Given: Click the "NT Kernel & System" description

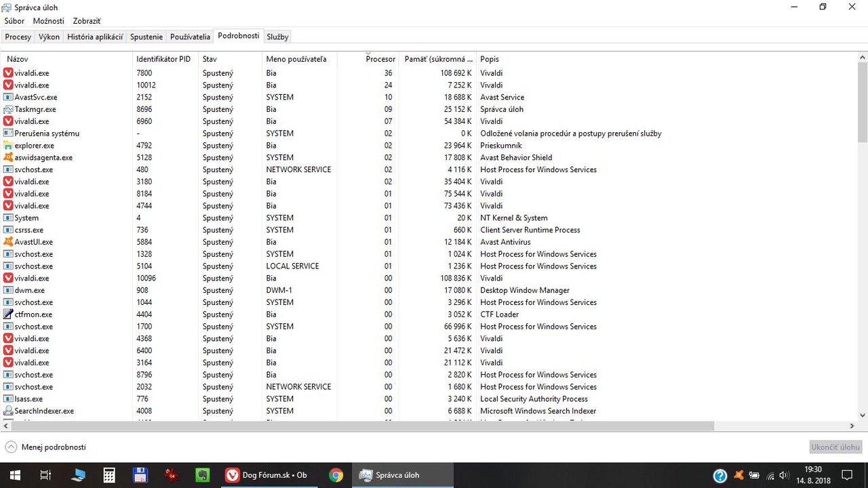Looking at the screenshot, I should click(x=514, y=218).
